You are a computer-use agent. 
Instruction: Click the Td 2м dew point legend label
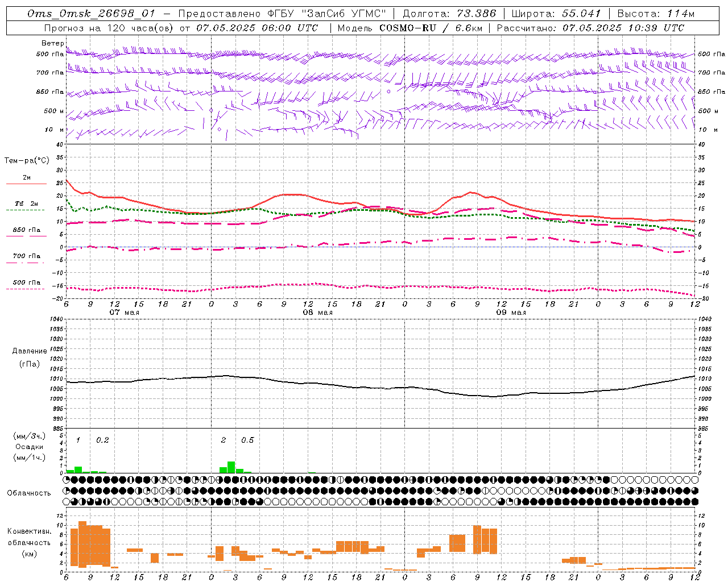tap(27, 203)
